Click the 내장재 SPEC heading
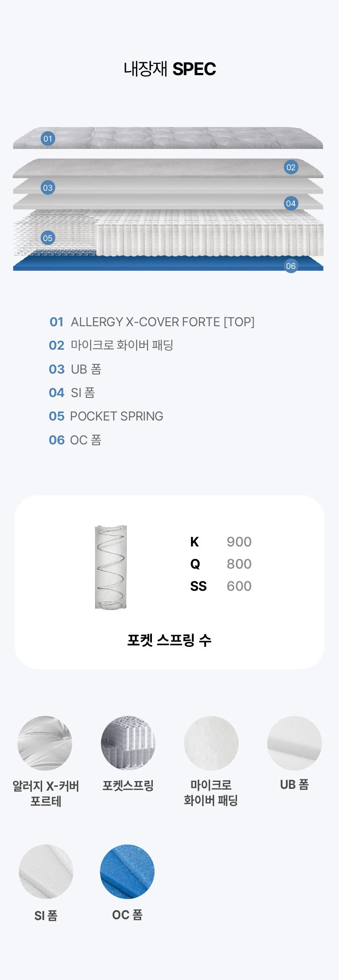339x980 pixels. (170, 69)
